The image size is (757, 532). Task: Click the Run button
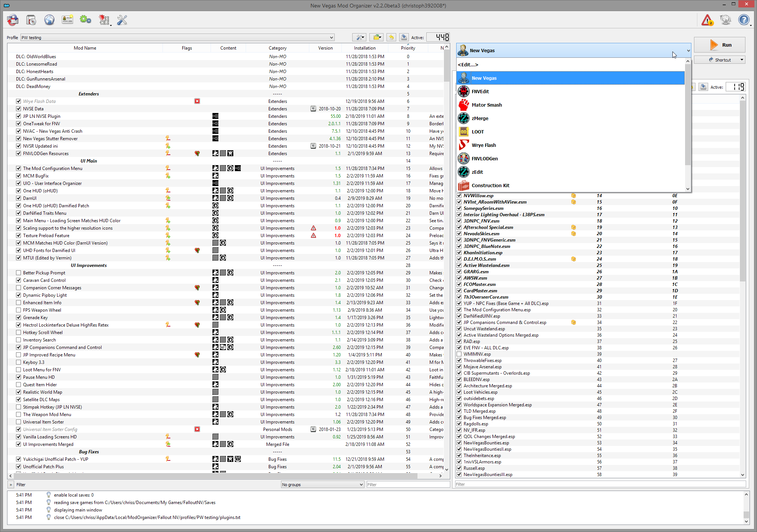click(x=719, y=45)
